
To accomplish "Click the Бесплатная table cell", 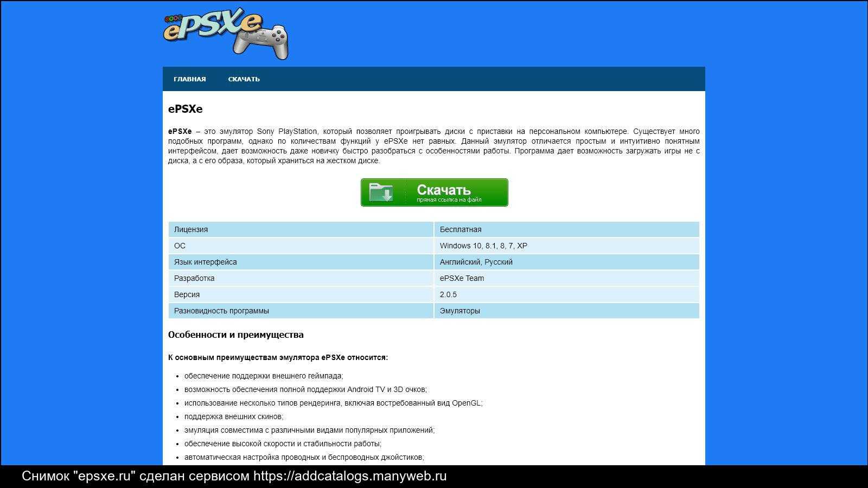I will (567, 229).
